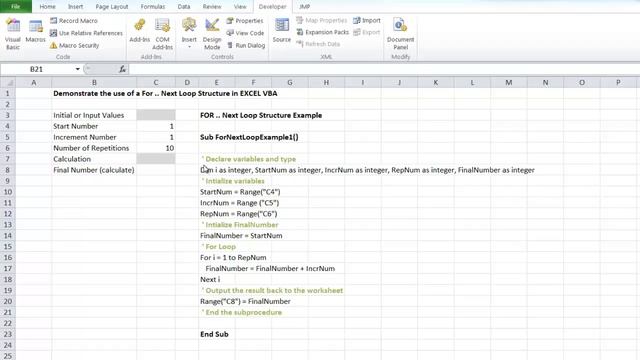Open the Macros dialog
The height and width of the screenshot is (360, 640).
point(35,31)
